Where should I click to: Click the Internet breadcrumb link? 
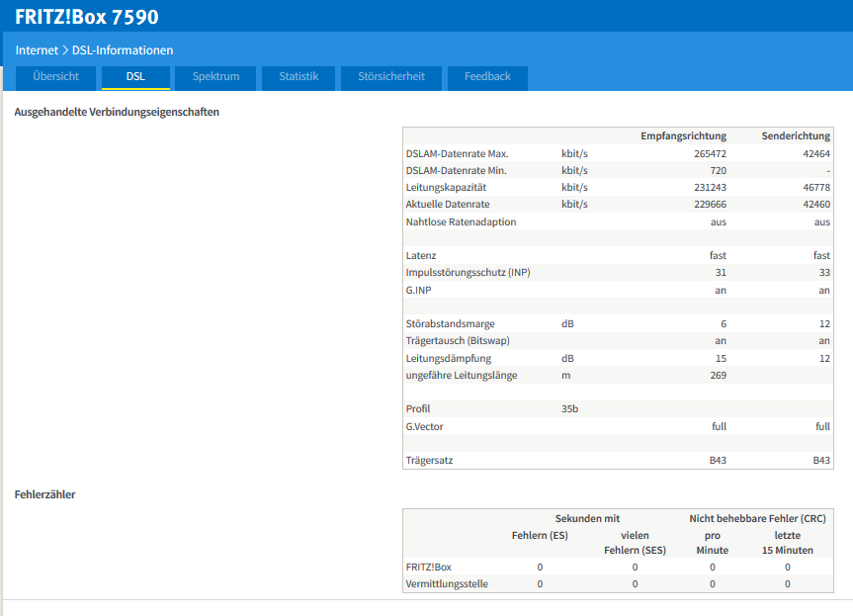37,49
